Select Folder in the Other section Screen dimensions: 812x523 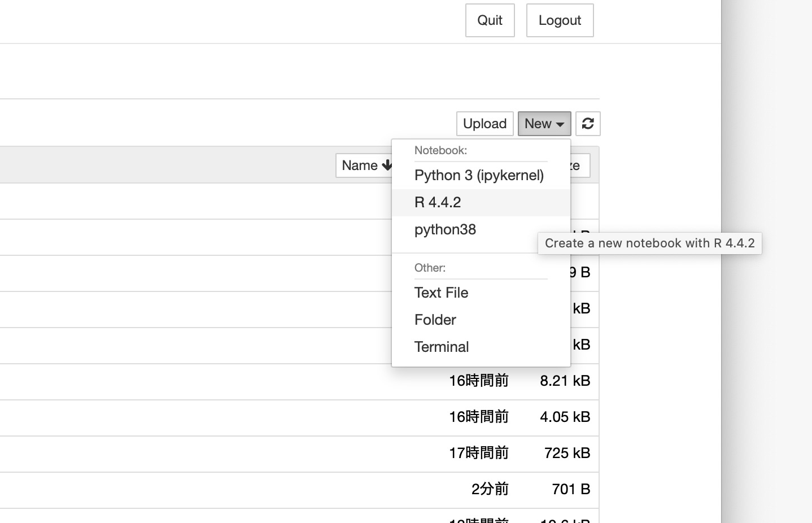click(x=435, y=320)
